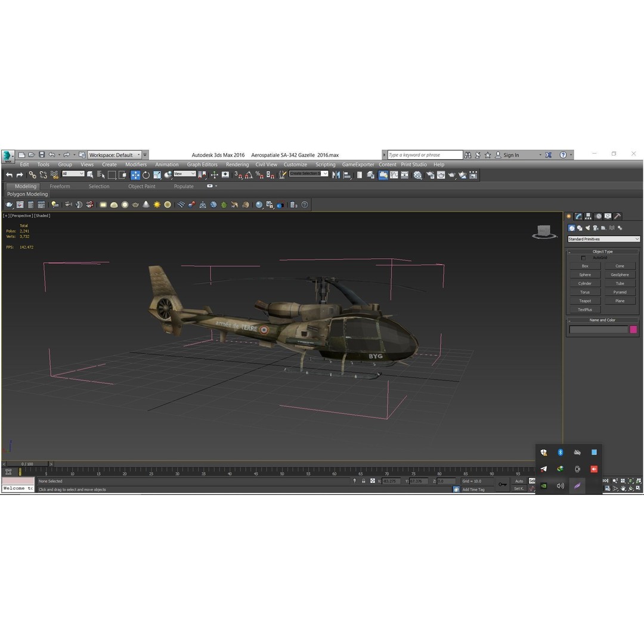
Task: Click the Sphere primitive button
Action: [x=585, y=275]
